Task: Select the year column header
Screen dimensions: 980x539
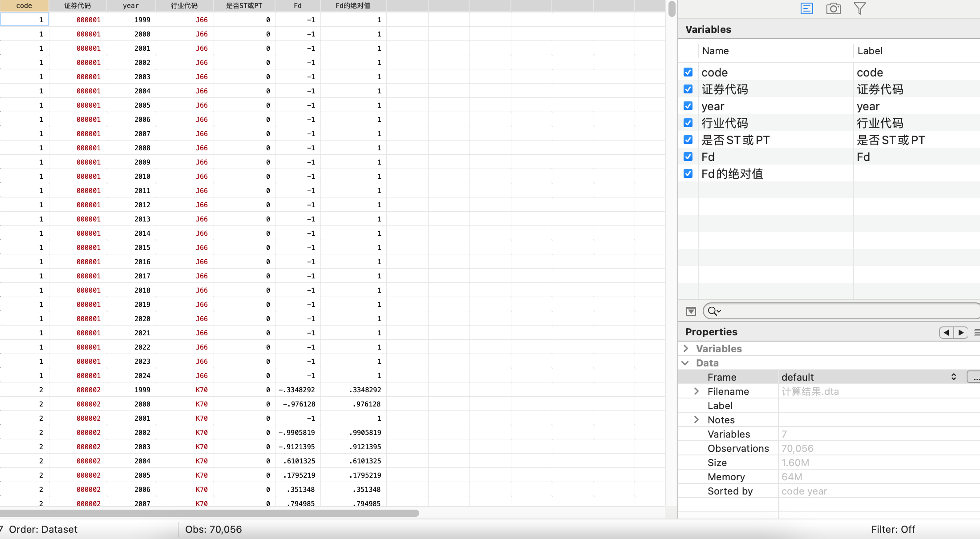Action: pyautogui.click(x=131, y=6)
